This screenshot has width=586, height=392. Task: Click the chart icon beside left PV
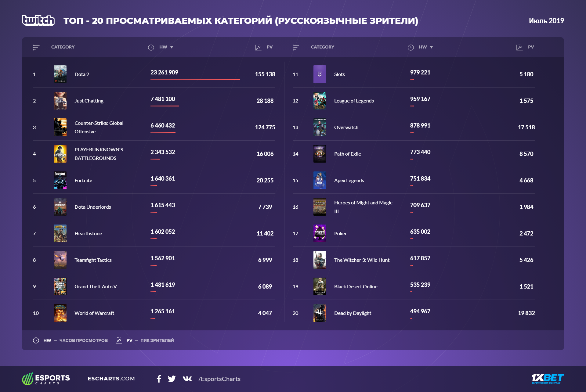point(258,47)
